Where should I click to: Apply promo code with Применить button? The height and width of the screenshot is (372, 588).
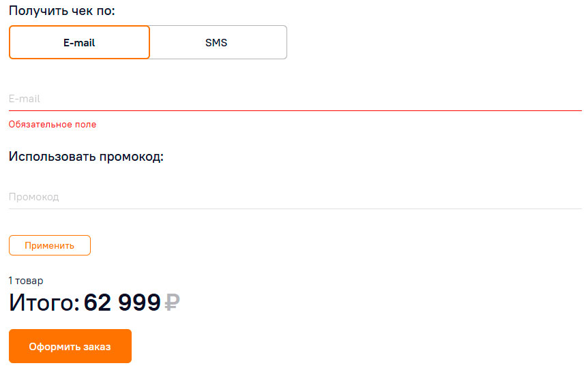50,245
